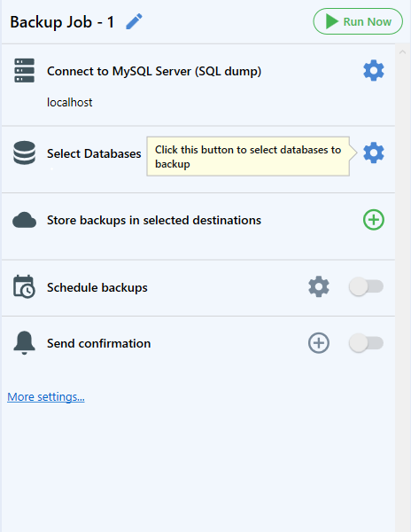Click the bell icon beside Send confirmation
Image resolution: width=411 pixels, height=532 pixels.
(x=24, y=343)
